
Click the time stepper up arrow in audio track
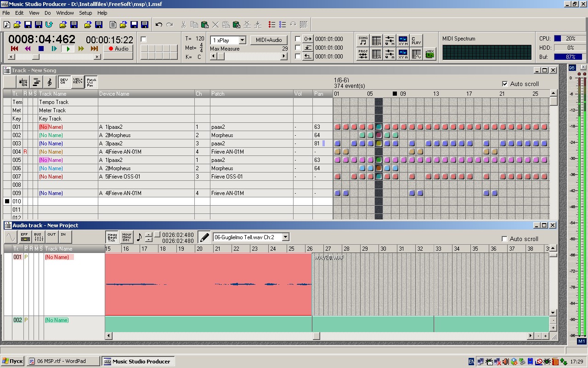click(149, 235)
